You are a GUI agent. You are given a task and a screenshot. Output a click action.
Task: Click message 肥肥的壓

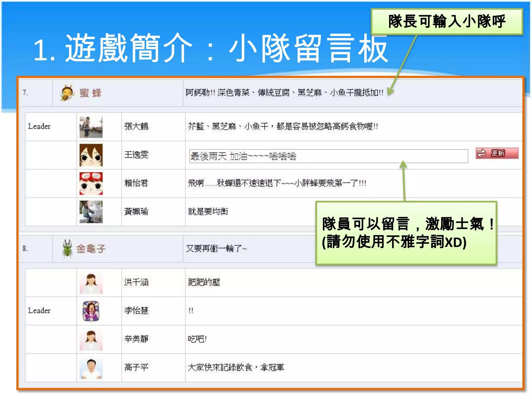[204, 282]
